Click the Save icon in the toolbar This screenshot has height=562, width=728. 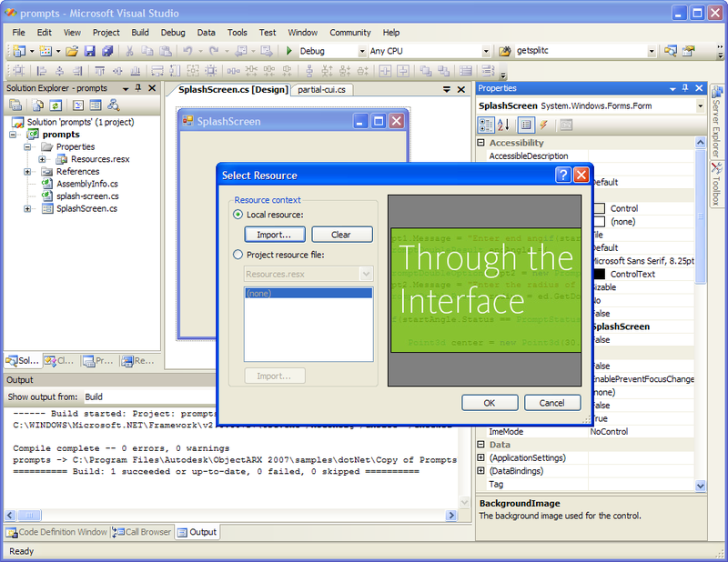(x=90, y=51)
